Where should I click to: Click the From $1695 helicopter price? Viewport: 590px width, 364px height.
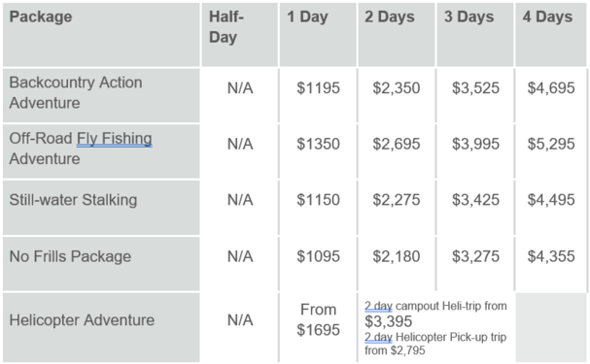[318, 319]
